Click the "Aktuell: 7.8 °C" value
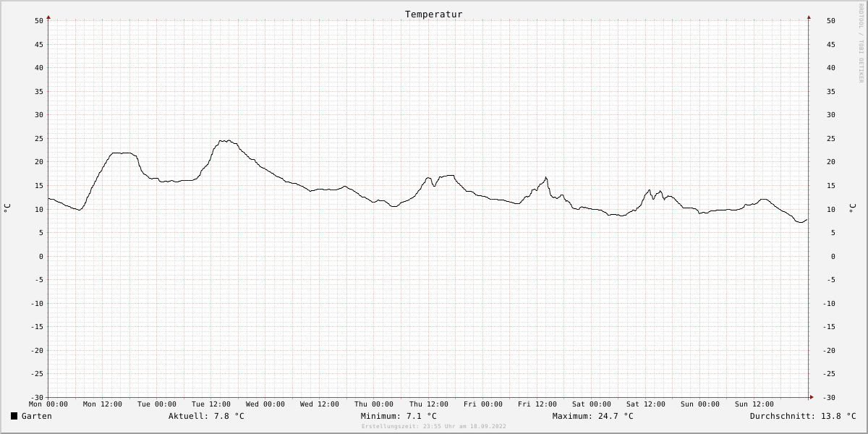Screen dimensions: 868x434 [206, 416]
